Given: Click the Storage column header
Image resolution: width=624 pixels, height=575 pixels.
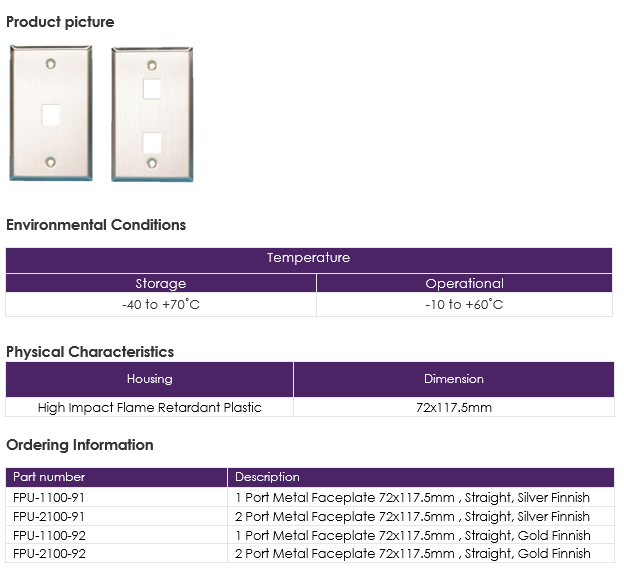Looking at the screenshot, I should click(161, 283).
